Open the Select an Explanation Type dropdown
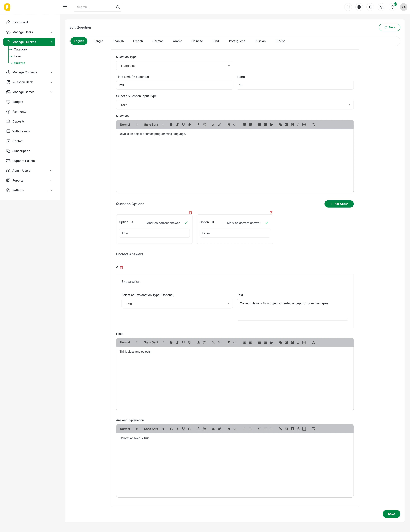Screen dimensions: 410x532 pyautogui.click(x=177, y=304)
